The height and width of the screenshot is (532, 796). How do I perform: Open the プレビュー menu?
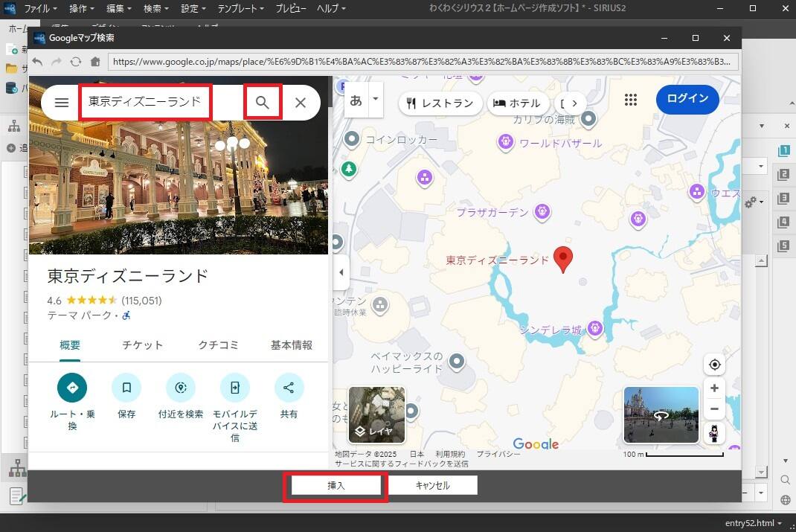291,9
